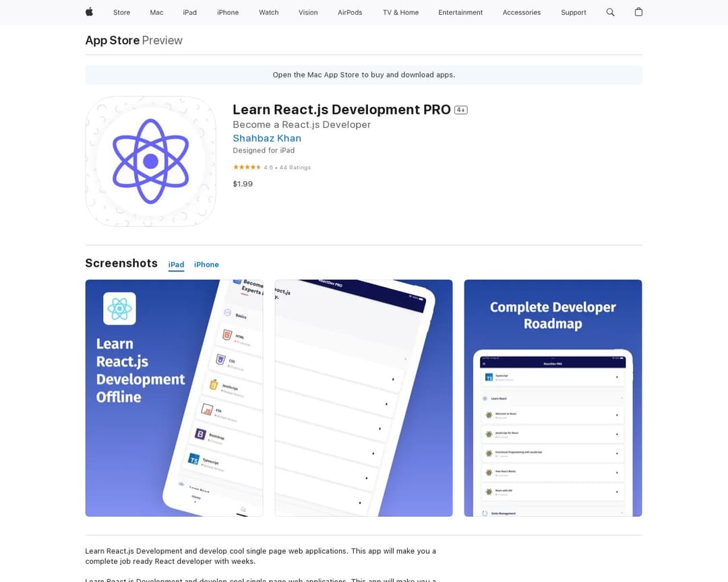Click the App Store Preview heading link

133,40
